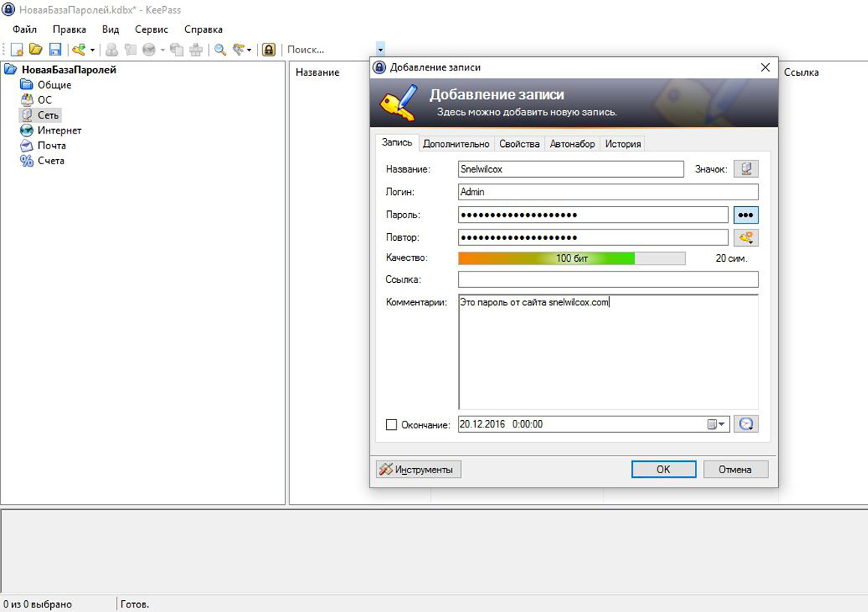
Task: Click the Инструменты button
Action: [x=418, y=469]
